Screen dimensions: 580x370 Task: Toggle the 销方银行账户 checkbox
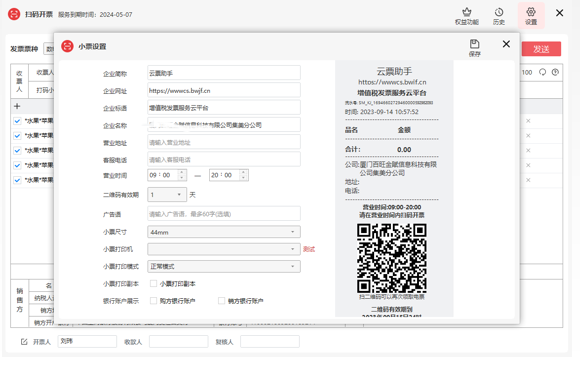coord(221,300)
